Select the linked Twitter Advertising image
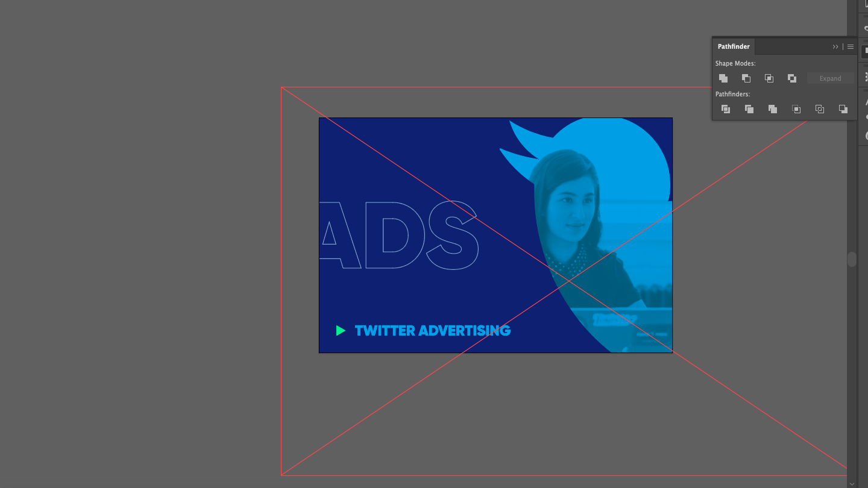The width and height of the screenshot is (868, 488). coord(495,234)
